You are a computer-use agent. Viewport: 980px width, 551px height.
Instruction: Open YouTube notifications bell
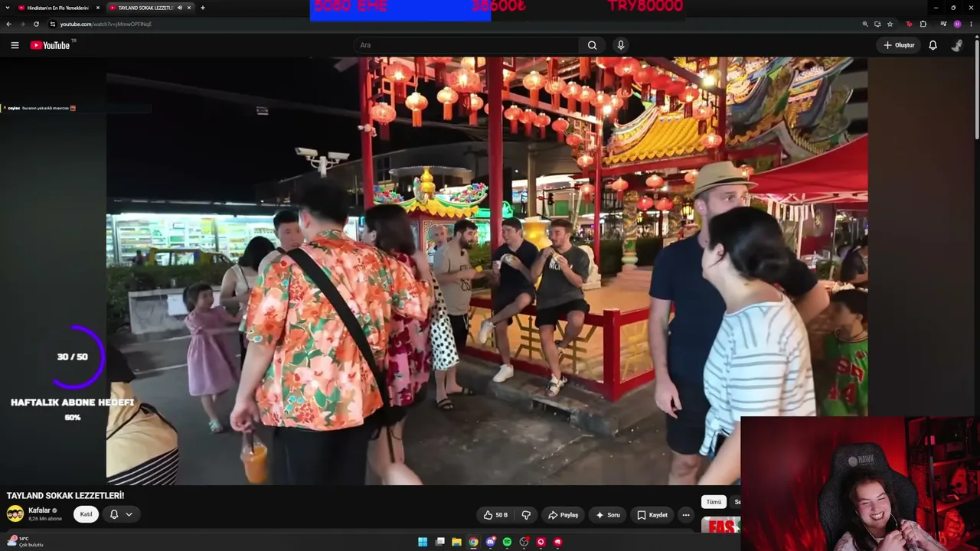click(x=933, y=45)
